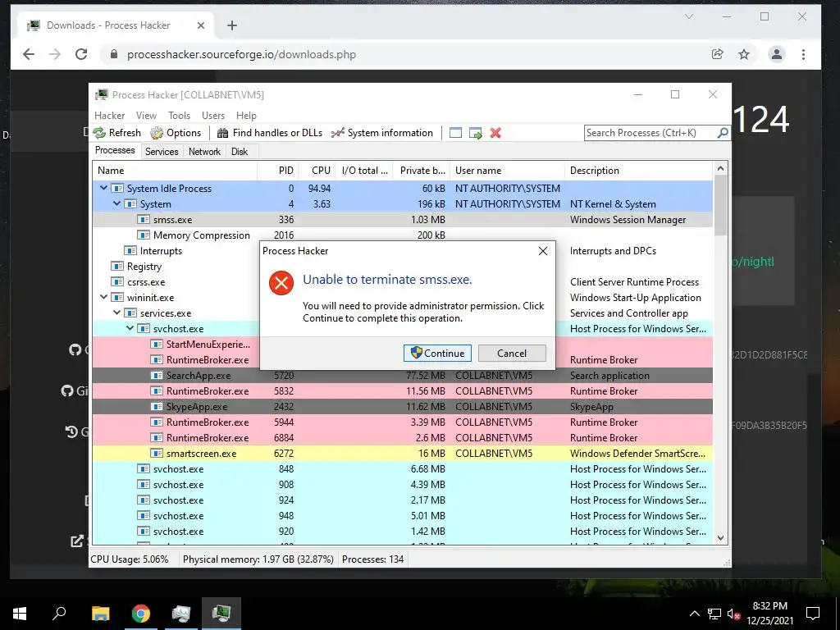
Task: Click the SkypeApp.exe process icon
Action: pos(157,407)
